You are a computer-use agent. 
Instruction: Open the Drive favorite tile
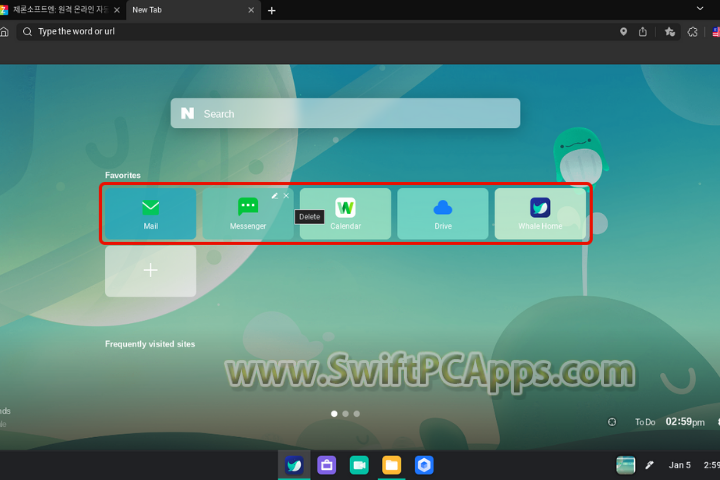pyautogui.click(x=443, y=214)
